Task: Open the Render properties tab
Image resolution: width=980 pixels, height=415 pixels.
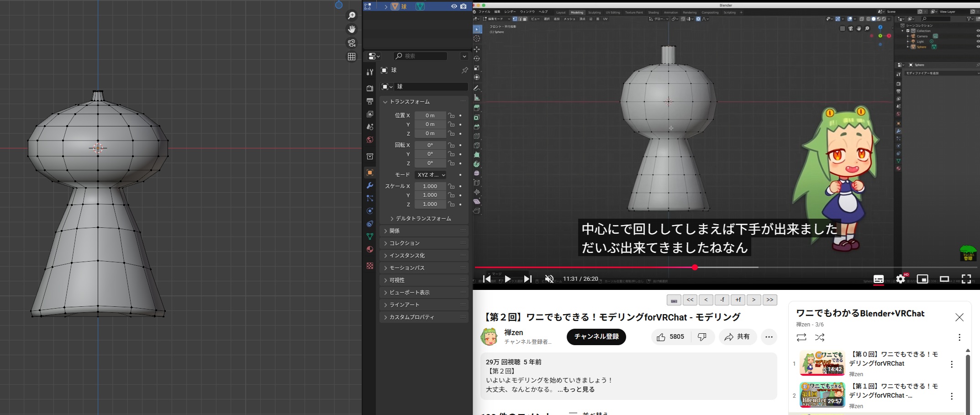Action: point(370,88)
